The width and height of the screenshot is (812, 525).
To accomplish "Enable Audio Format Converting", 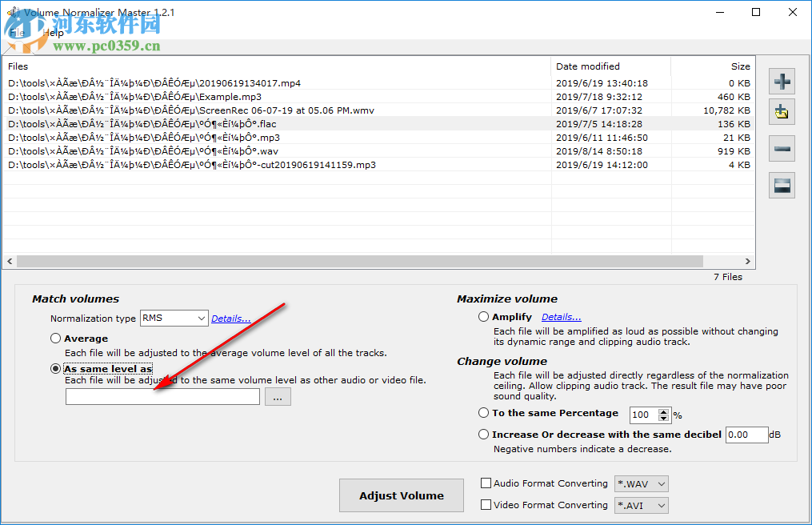I will [x=485, y=483].
